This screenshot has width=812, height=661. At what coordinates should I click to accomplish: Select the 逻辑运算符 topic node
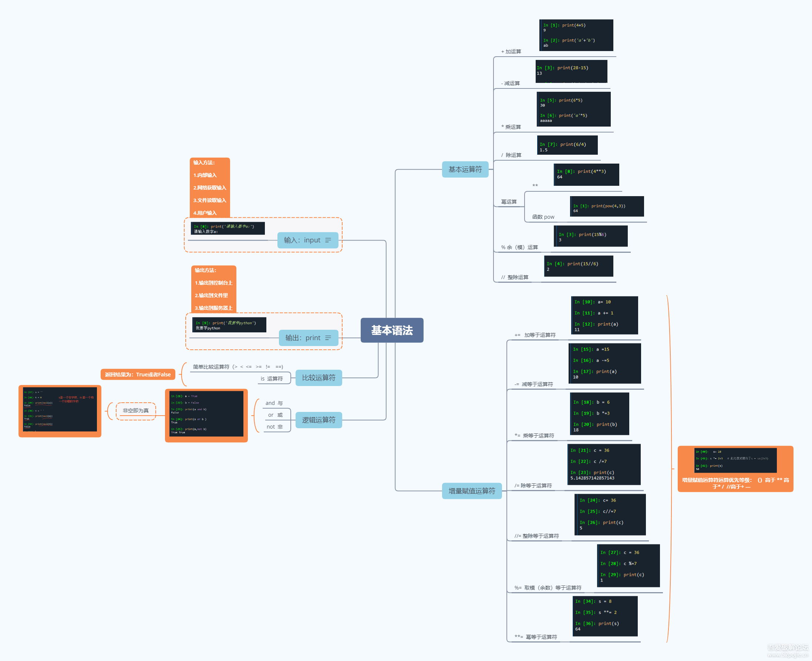(319, 420)
